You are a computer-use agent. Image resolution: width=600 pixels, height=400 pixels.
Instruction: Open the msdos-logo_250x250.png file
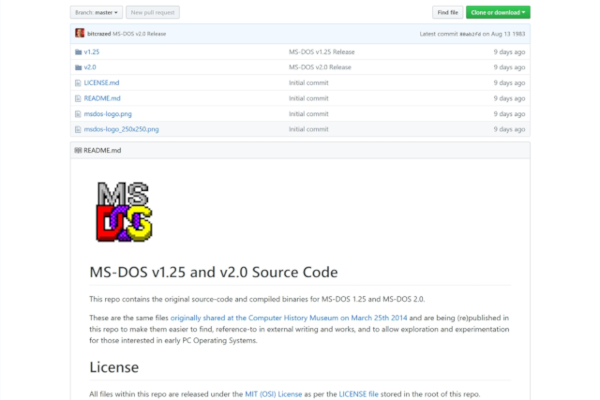[x=121, y=129]
